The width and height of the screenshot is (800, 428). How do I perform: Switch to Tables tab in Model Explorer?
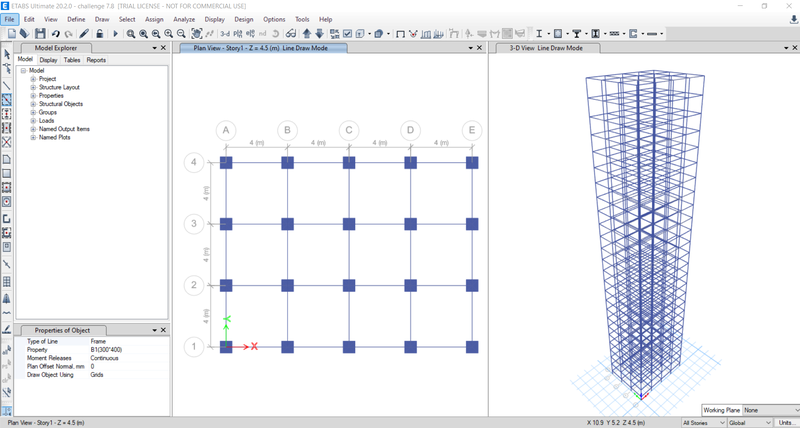tap(72, 60)
